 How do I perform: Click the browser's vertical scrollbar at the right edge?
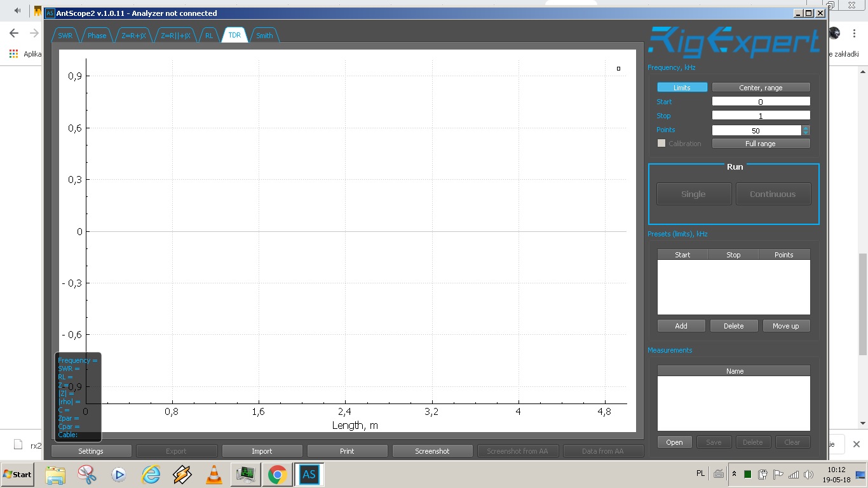(863, 305)
